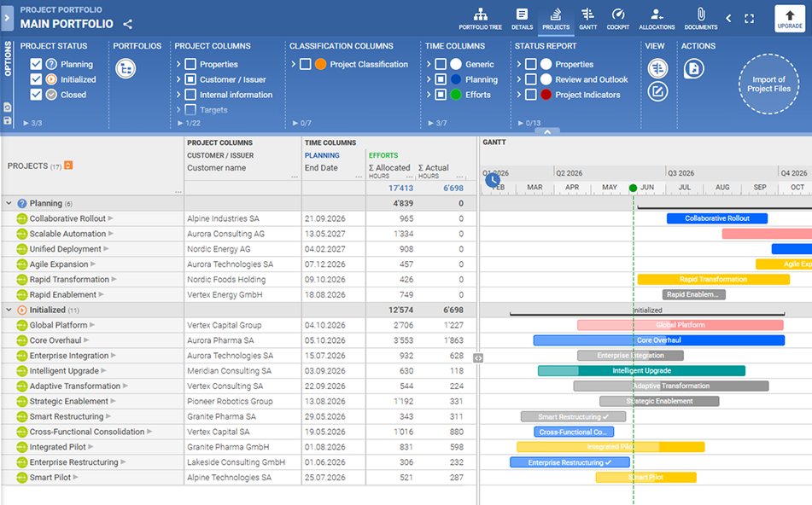Open the Scalable Automation project
Image resolution: width=812 pixels, height=505 pixels.
[67, 234]
